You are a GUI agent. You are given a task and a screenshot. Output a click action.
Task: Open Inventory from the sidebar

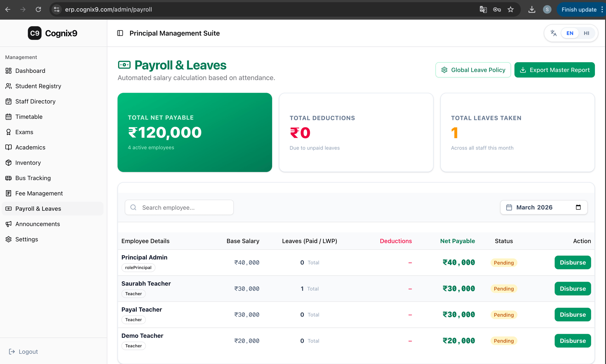pos(28,162)
